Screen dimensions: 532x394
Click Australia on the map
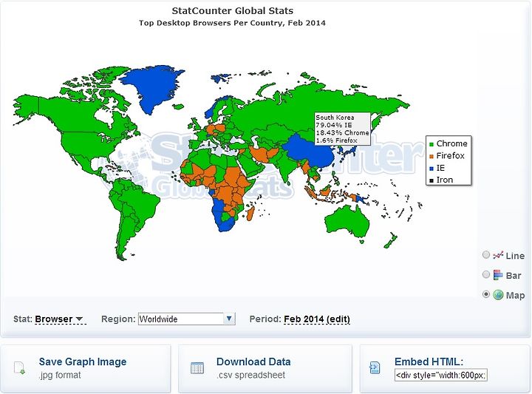346,223
